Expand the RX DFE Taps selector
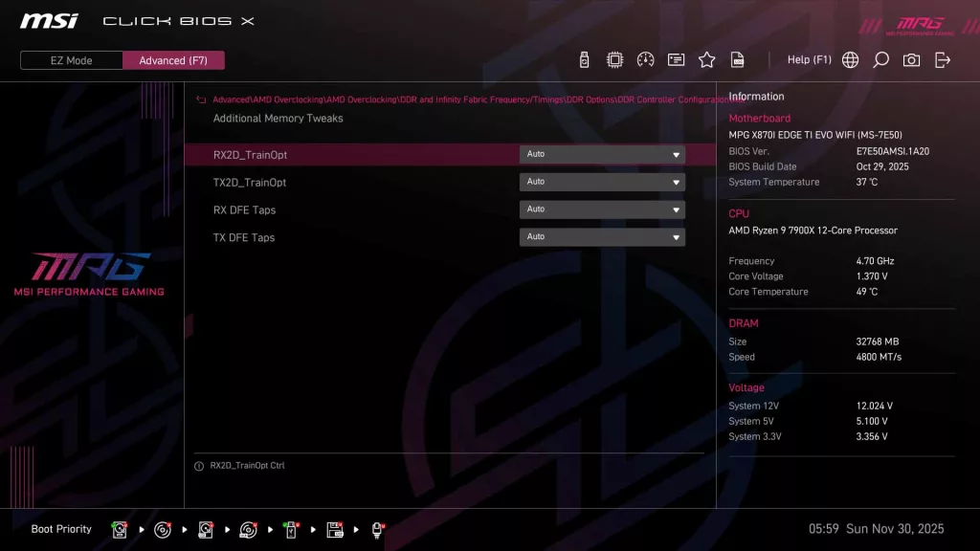 [602, 209]
